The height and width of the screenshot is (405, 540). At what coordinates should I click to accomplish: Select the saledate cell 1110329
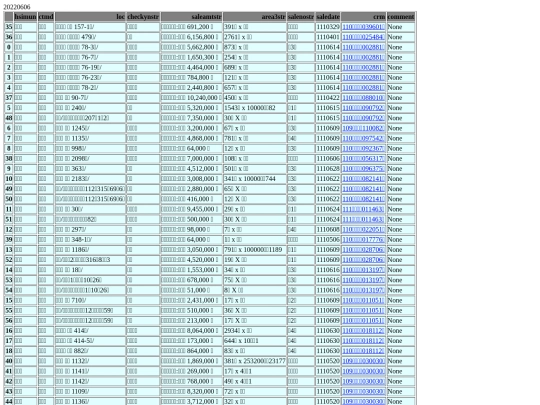click(x=328, y=27)
